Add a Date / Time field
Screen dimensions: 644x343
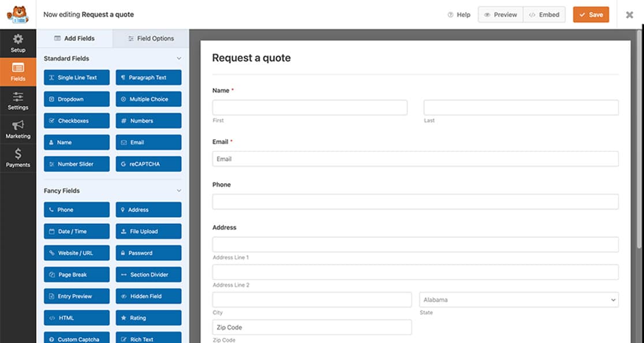pos(77,232)
